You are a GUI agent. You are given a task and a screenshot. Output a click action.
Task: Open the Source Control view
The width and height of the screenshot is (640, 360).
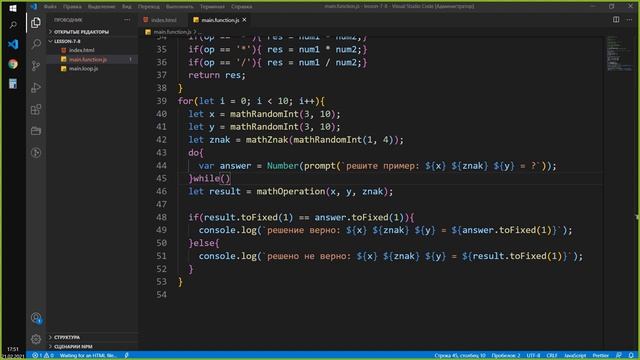[x=36, y=66]
